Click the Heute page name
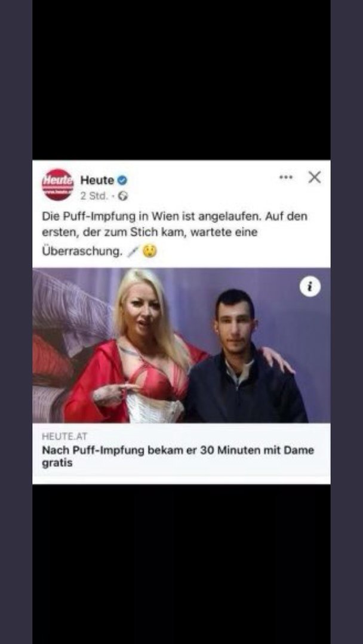This screenshot has width=363, height=644. (97, 180)
